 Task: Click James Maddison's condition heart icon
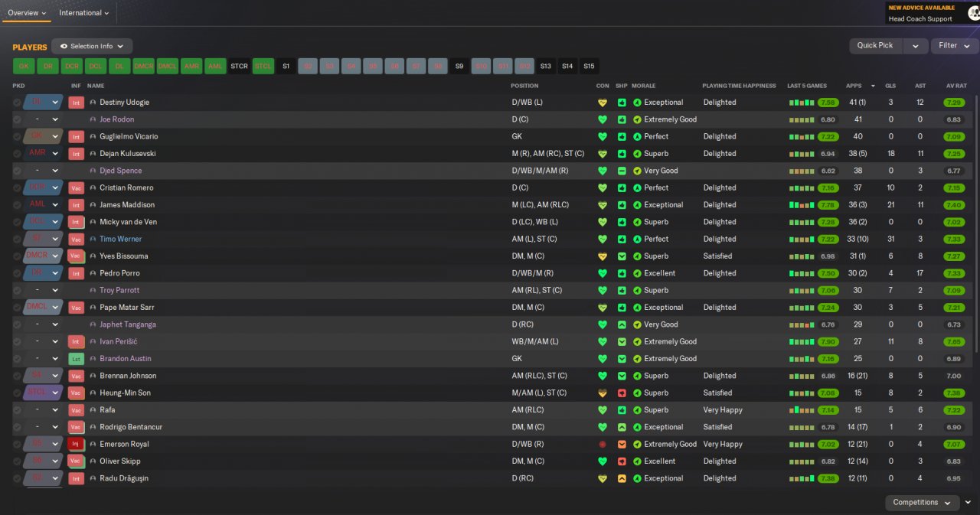(x=603, y=205)
